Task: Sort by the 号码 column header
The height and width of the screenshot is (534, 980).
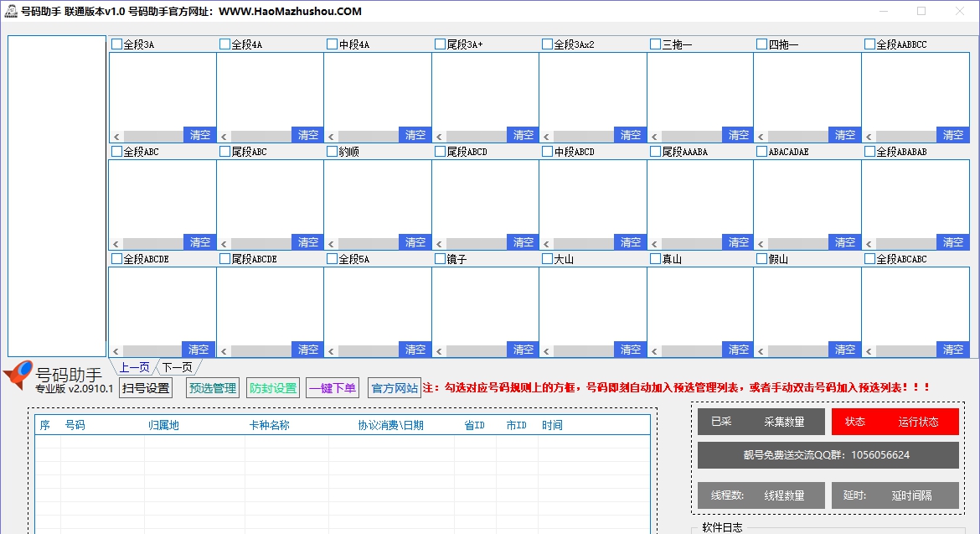Action: click(75, 425)
